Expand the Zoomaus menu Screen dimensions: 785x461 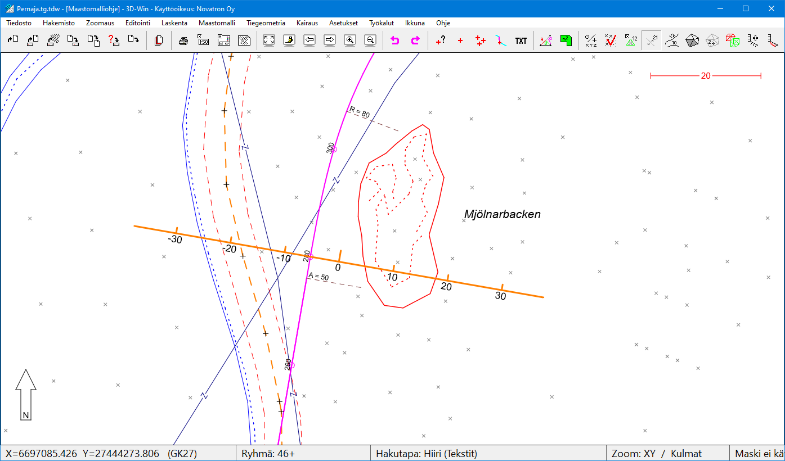tap(99, 21)
